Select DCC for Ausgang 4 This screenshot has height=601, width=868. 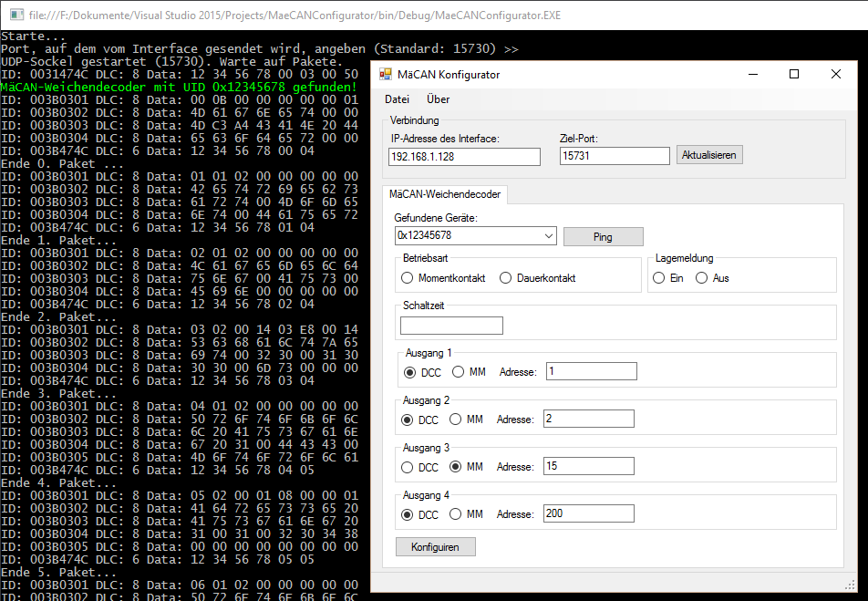(x=419, y=515)
